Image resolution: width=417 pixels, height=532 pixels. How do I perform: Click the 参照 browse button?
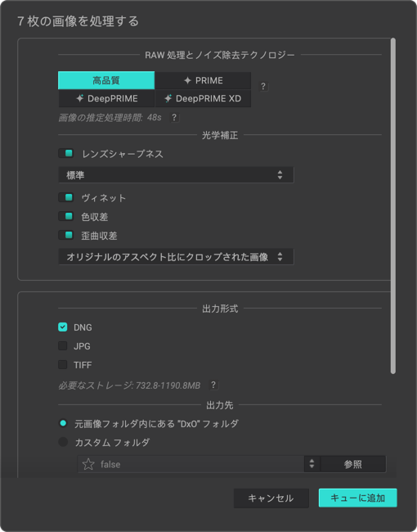353,464
